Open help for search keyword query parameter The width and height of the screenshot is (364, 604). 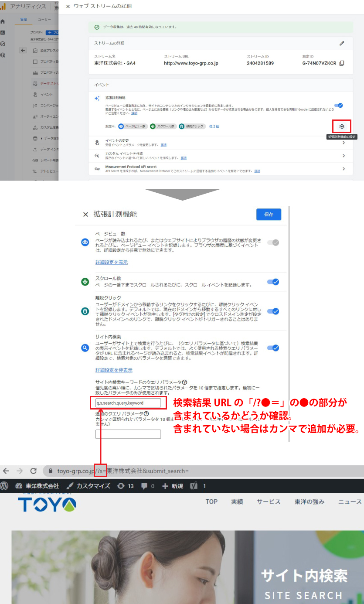click(185, 382)
